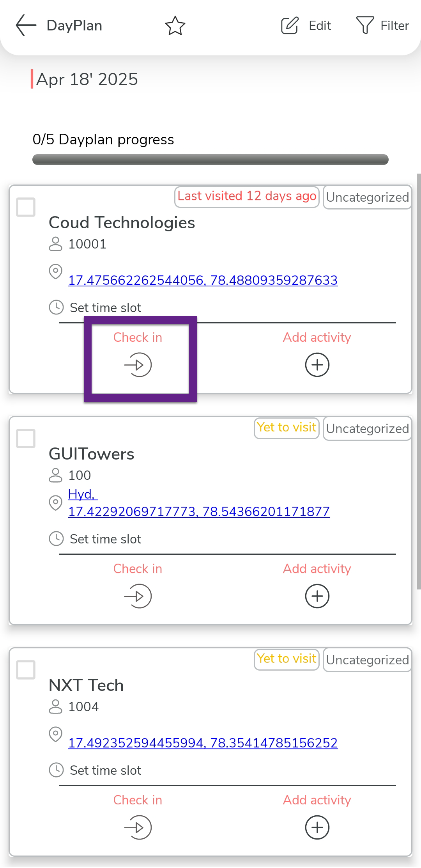Open NXT Tech coordinates link

203,743
